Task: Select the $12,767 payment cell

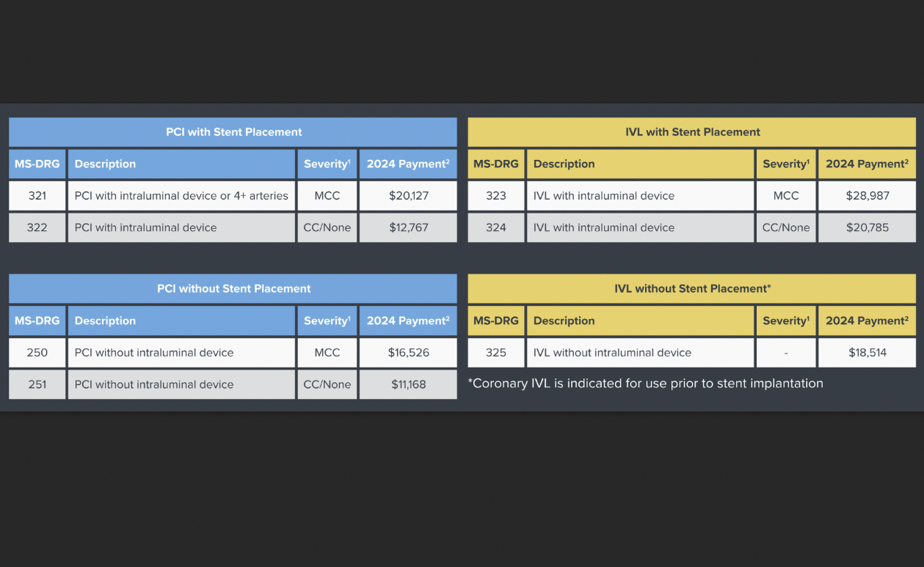Action: (x=409, y=227)
